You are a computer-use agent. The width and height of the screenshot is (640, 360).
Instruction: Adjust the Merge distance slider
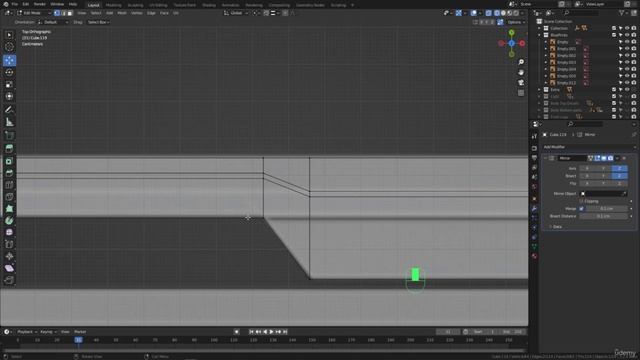(607, 209)
